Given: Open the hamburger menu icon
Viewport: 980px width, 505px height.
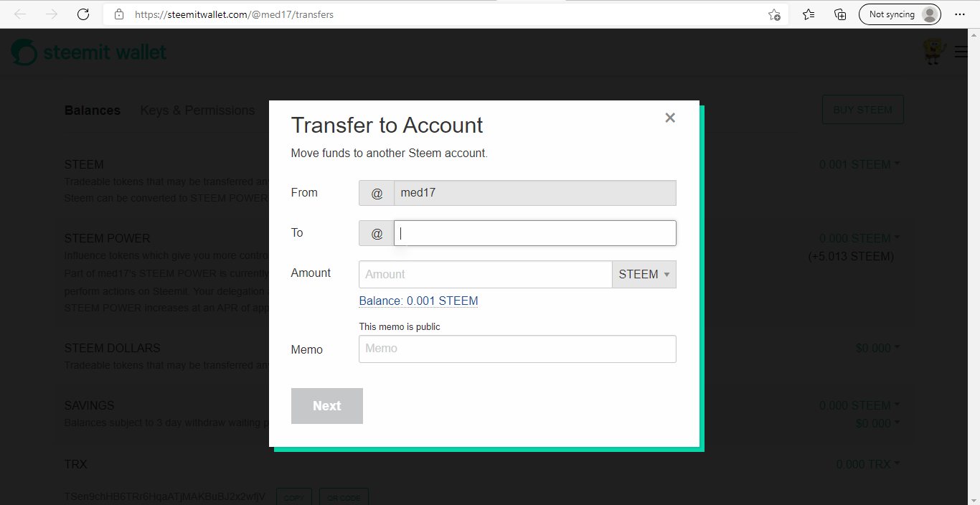Looking at the screenshot, I should tap(961, 52).
